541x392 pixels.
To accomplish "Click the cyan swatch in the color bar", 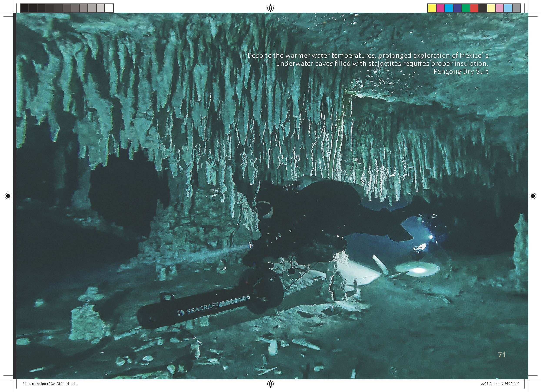I will coord(449,8).
